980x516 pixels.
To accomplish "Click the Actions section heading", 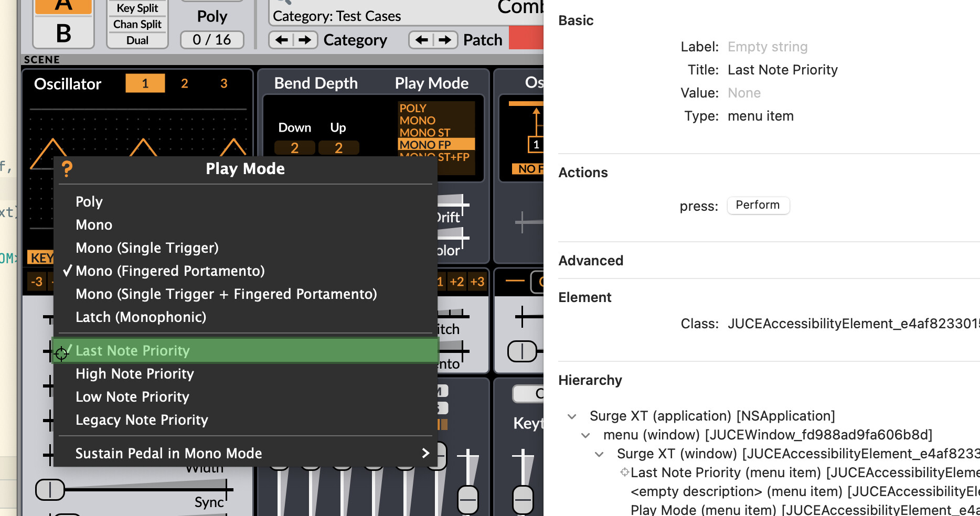I will (x=583, y=173).
